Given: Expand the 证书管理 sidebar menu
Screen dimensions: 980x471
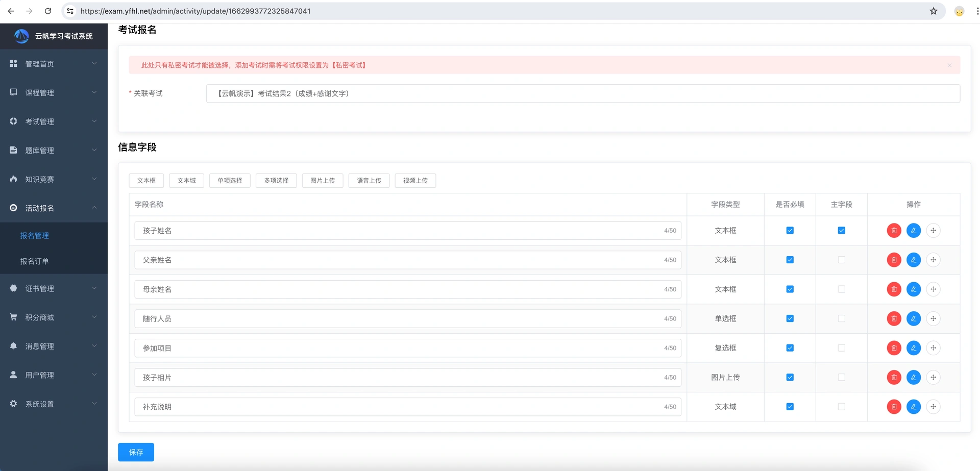Looking at the screenshot, I should point(54,288).
